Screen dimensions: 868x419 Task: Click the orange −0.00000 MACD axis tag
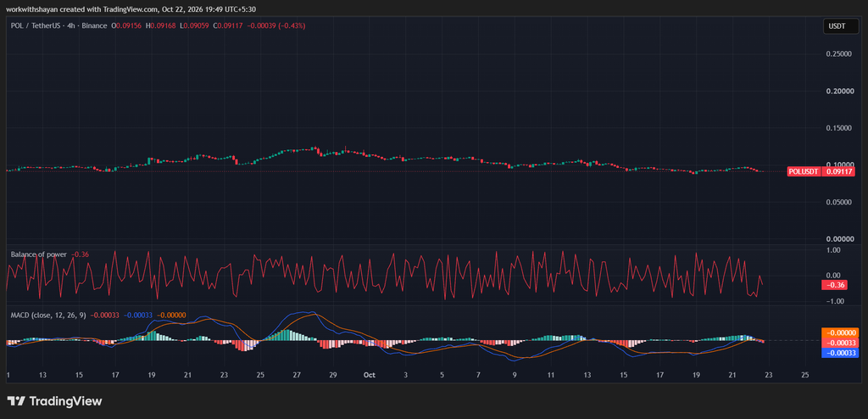pyautogui.click(x=839, y=333)
